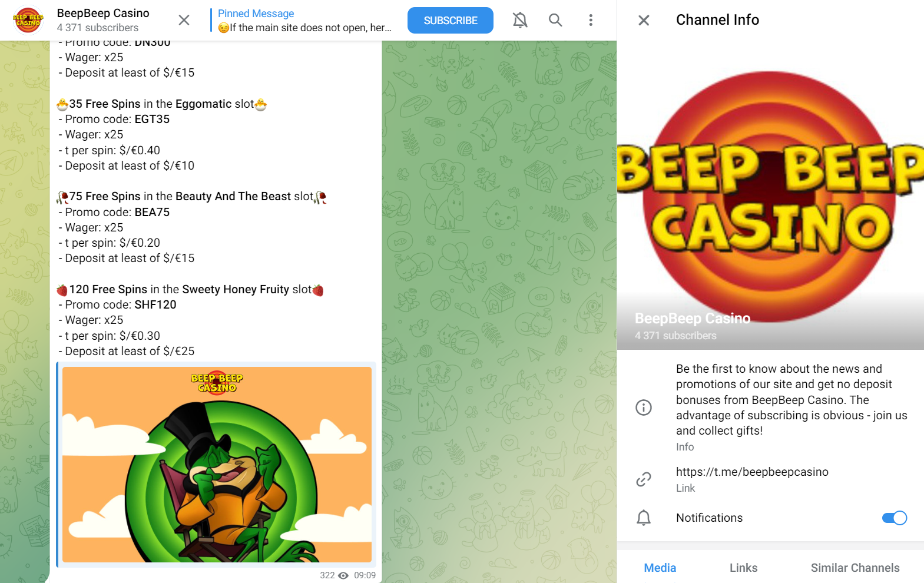Click the 09:09 message timestamp

click(x=365, y=575)
